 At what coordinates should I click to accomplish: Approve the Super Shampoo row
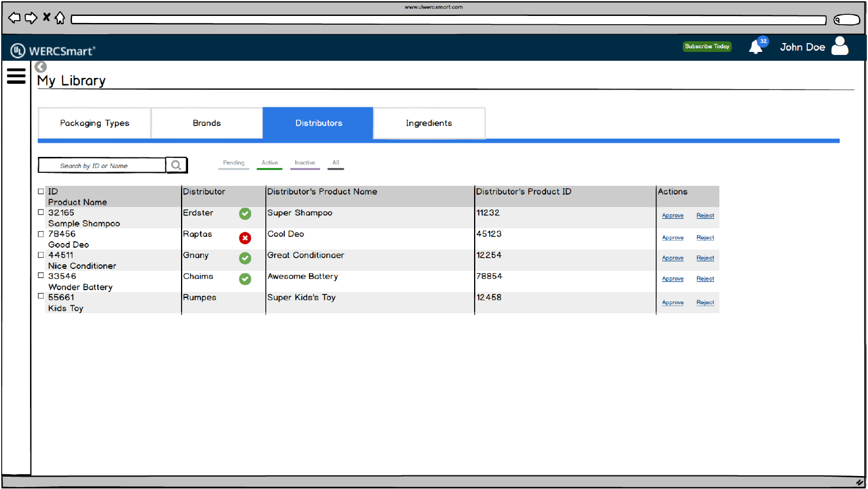pyautogui.click(x=672, y=216)
